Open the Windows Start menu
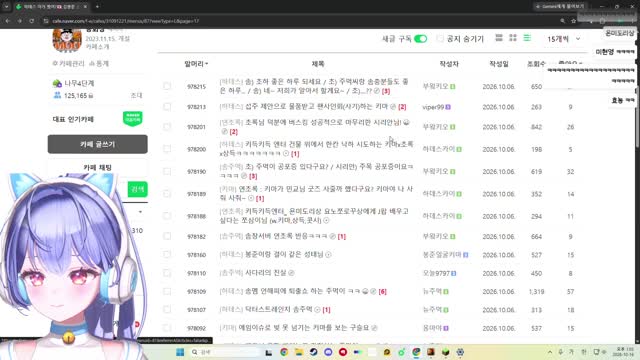 tap(180, 352)
